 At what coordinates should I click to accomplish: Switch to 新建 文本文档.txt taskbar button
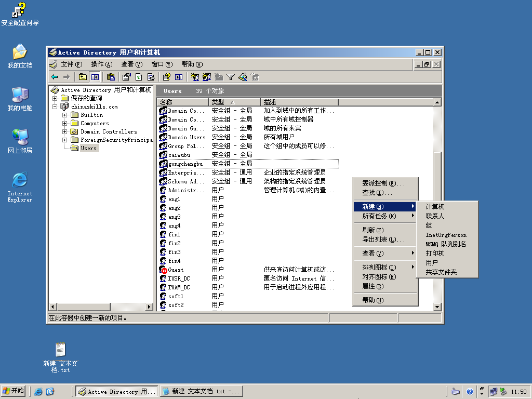(x=202, y=392)
